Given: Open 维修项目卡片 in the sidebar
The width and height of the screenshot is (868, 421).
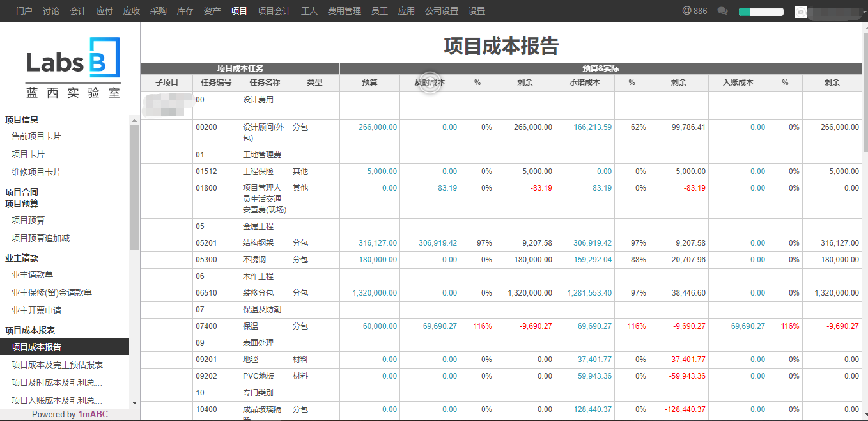Looking at the screenshot, I should [36, 172].
